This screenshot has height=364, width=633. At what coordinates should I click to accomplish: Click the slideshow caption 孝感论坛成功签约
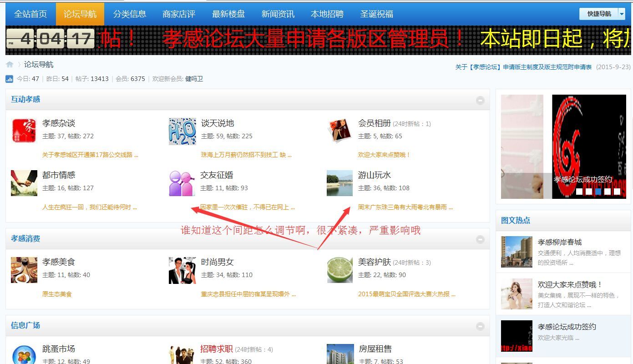[x=582, y=179]
